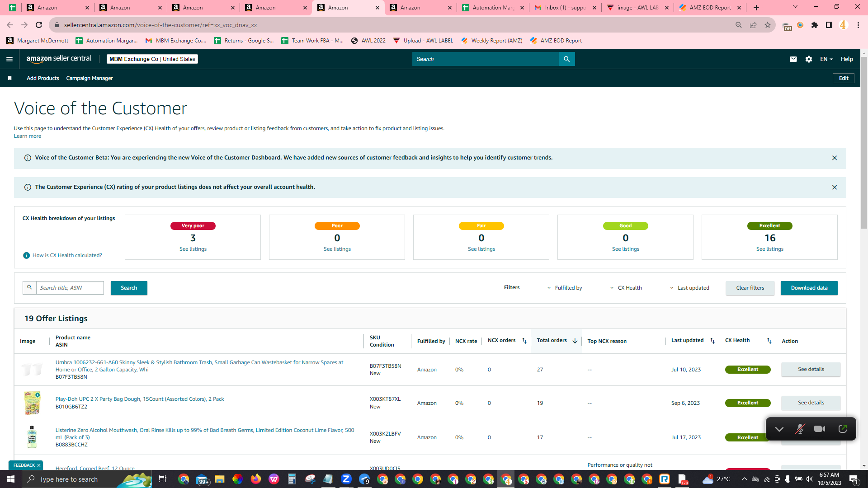Expand the Last updated filter dropdown
The height and width of the screenshot is (488, 868).
pyautogui.click(x=689, y=288)
